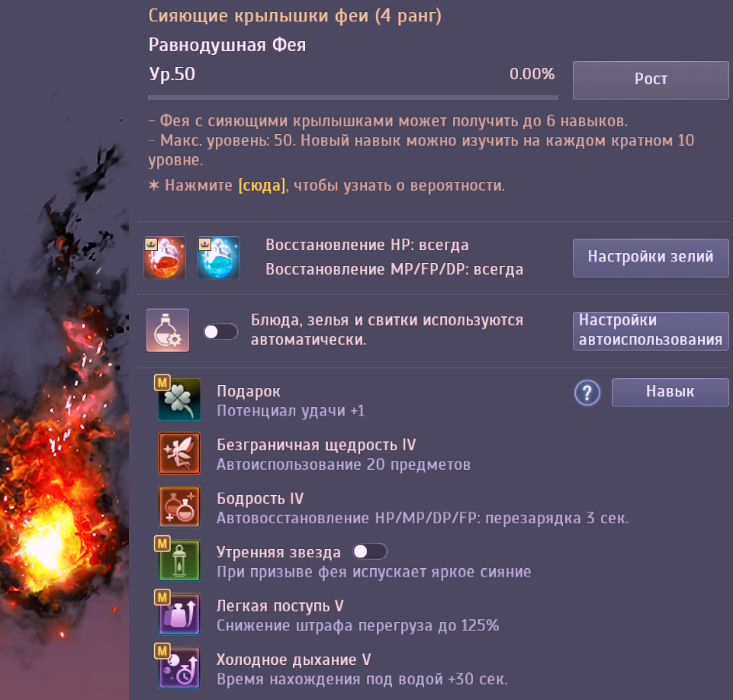This screenshot has height=700, width=733.
Task: Click the fairy experience progress bar
Action: (x=353, y=98)
